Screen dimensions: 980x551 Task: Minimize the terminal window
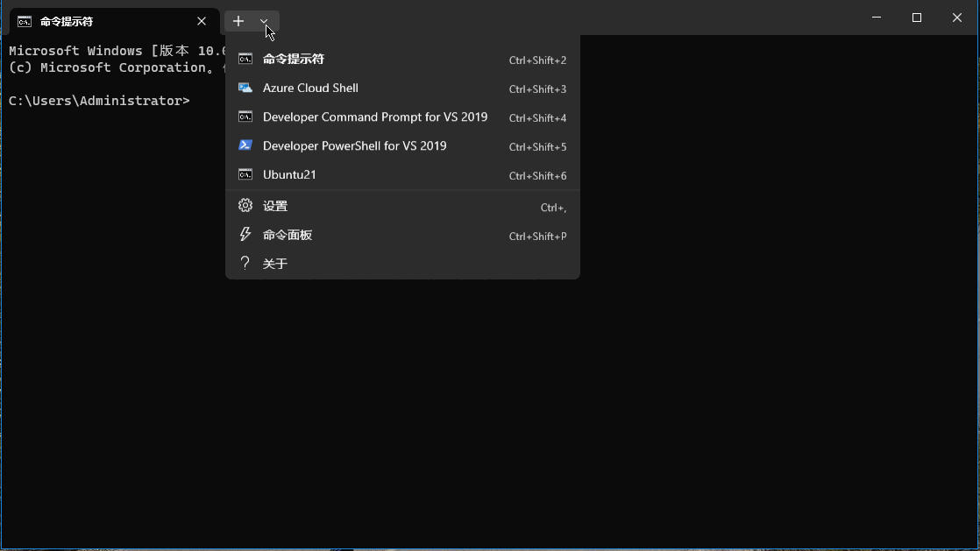(x=877, y=18)
